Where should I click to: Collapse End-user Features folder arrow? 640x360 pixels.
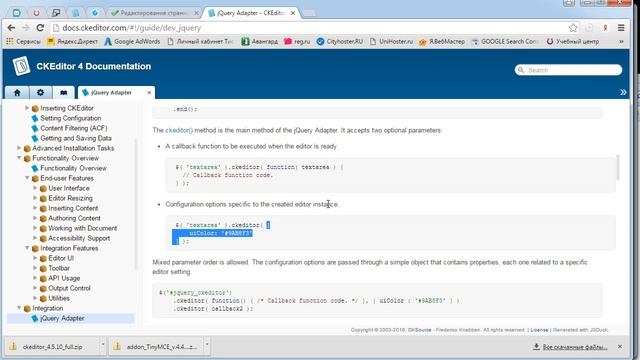[27, 178]
